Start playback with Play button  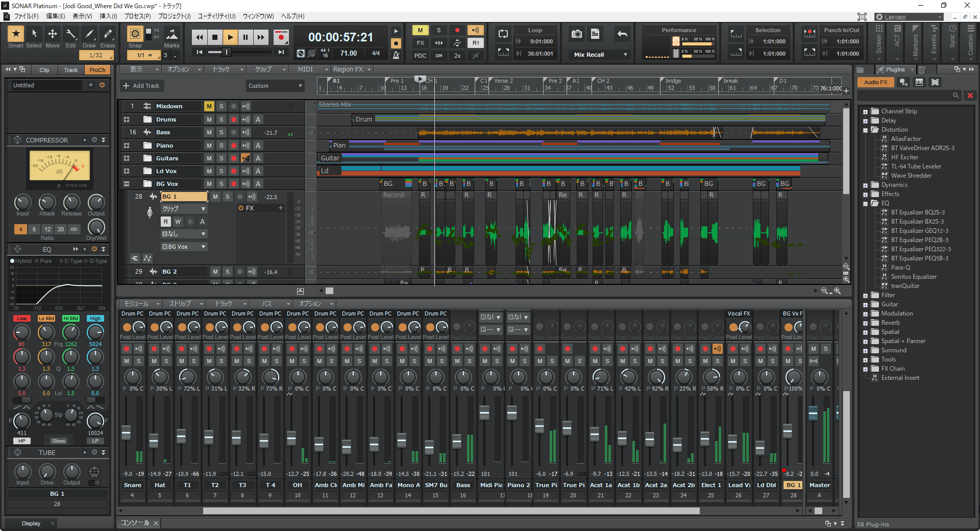[x=230, y=37]
